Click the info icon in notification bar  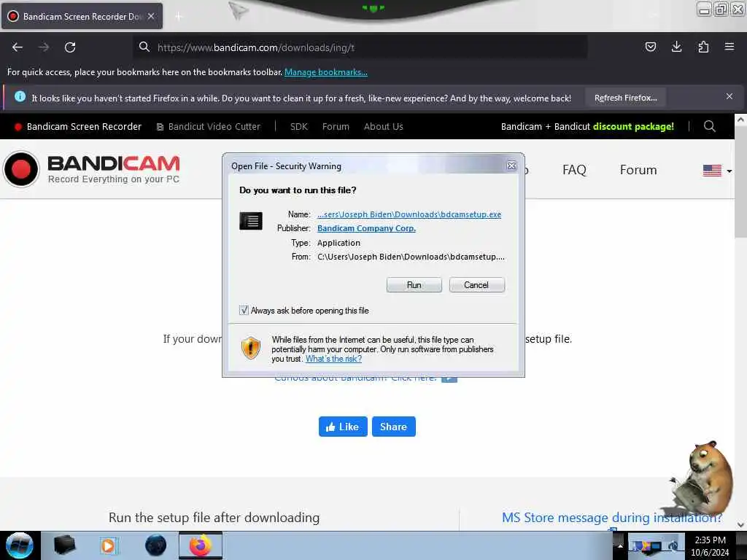20,97
